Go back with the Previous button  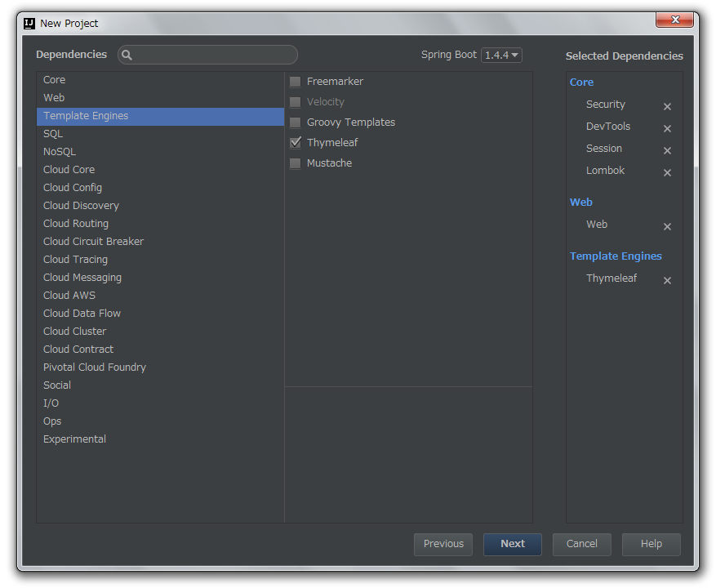443,544
